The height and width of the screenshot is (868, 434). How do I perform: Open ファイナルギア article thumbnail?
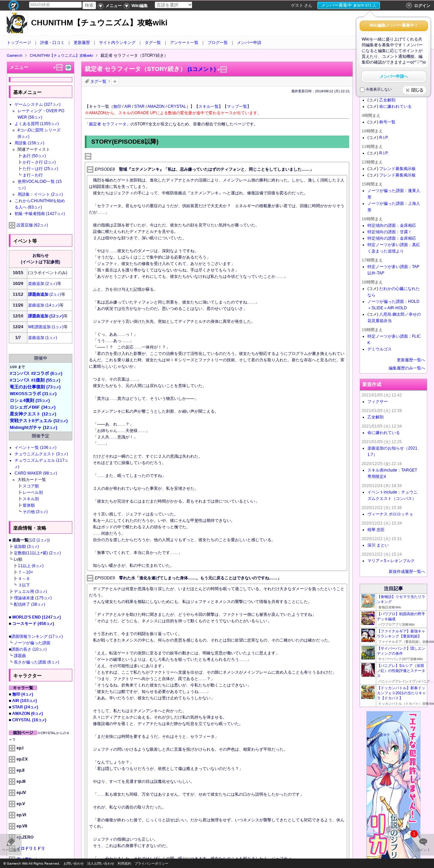(x=368, y=636)
